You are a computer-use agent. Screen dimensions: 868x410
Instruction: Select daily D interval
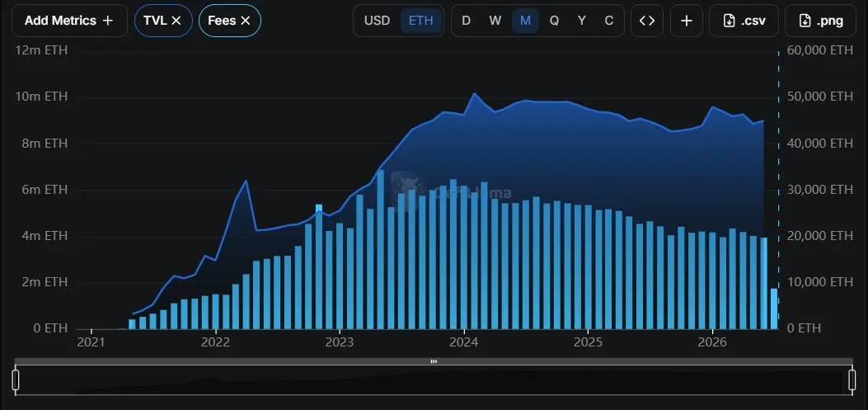click(x=466, y=21)
